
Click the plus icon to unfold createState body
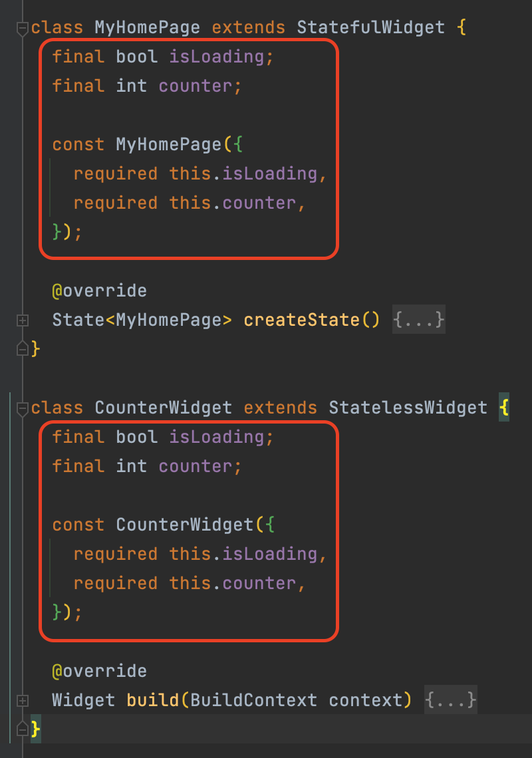(x=22, y=319)
